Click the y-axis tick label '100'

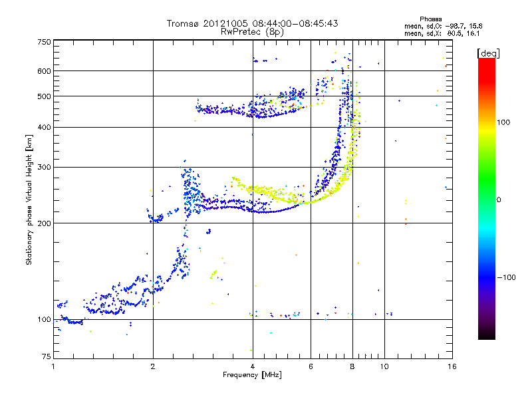[x=44, y=320]
